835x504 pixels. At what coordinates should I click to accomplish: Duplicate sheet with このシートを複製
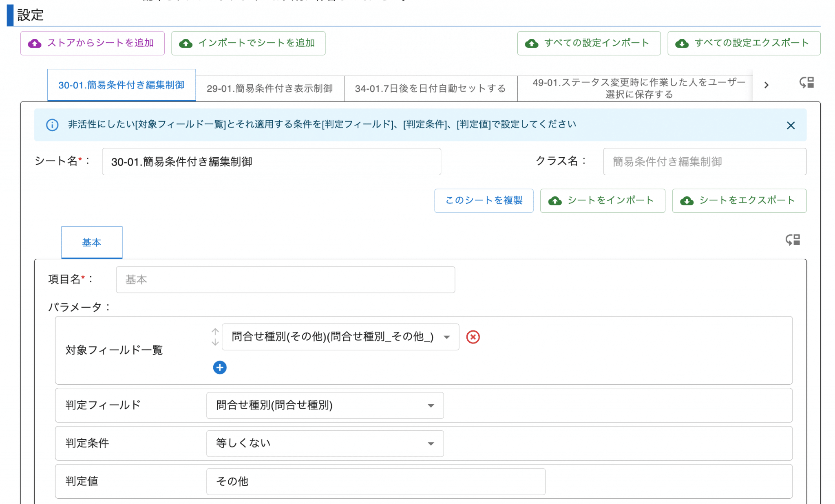(484, 200)
